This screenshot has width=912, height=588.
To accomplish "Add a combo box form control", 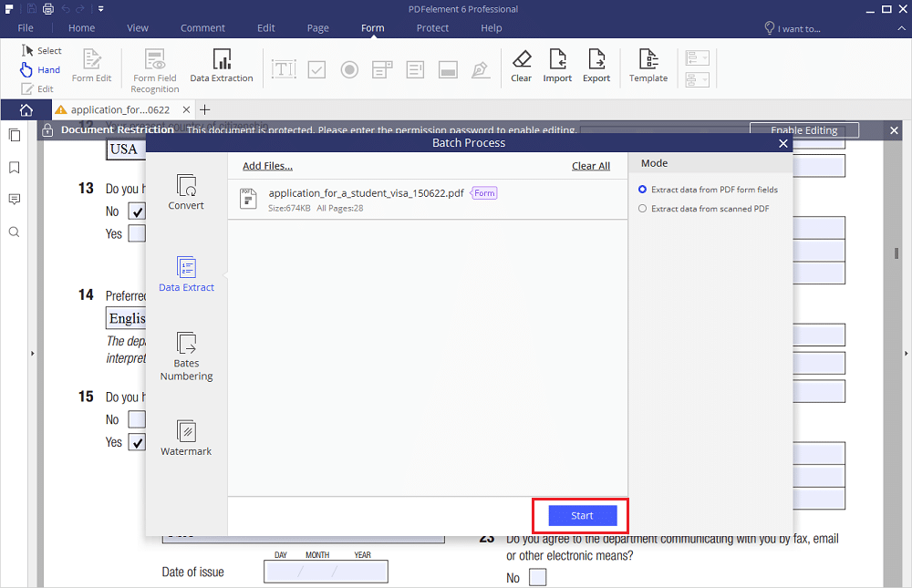I will click(x=382, y=70).
